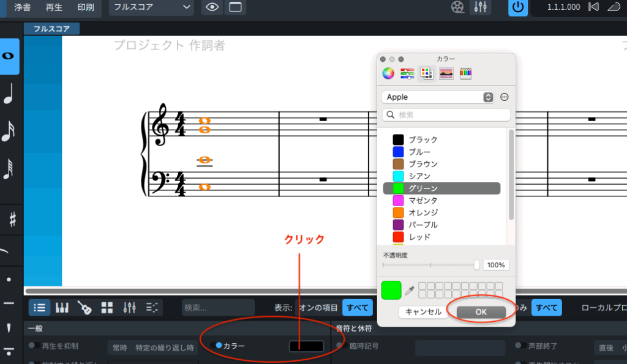Open the mixer from the top toolbar
Screen dimensions: 627x364
pos(480,7)
